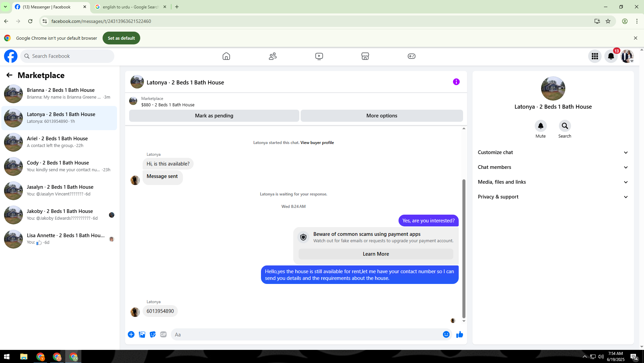
Task: Open the Lisa Annette conversation
Action: coord(59,239)
